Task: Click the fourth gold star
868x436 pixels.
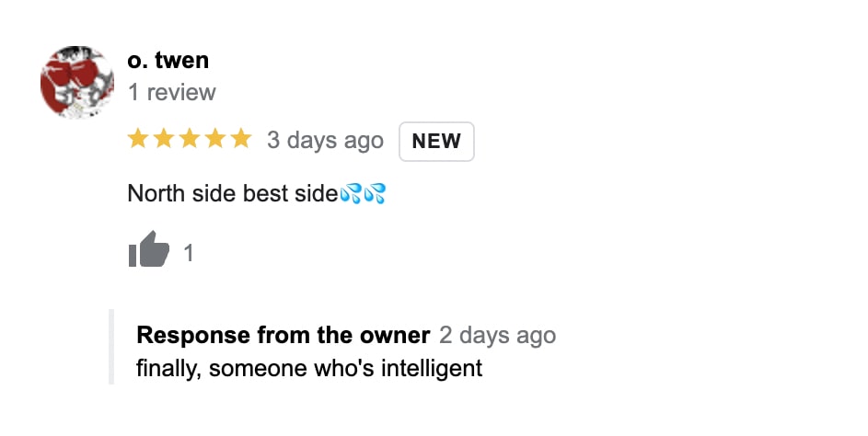Action: point(215,139)
